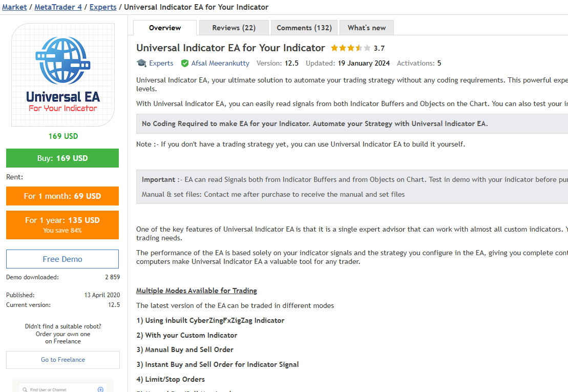Open author Afsal Meerankutty profile
568x392 pixels.
220,63
